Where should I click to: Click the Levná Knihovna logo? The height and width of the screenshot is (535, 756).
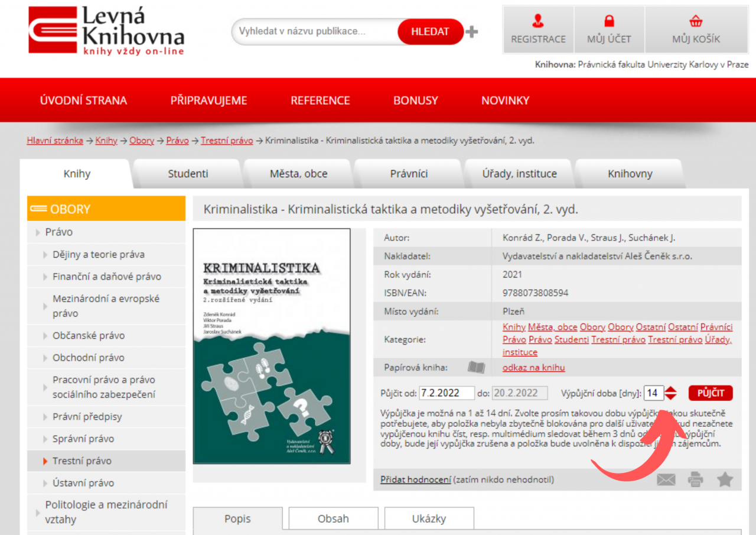106,31
